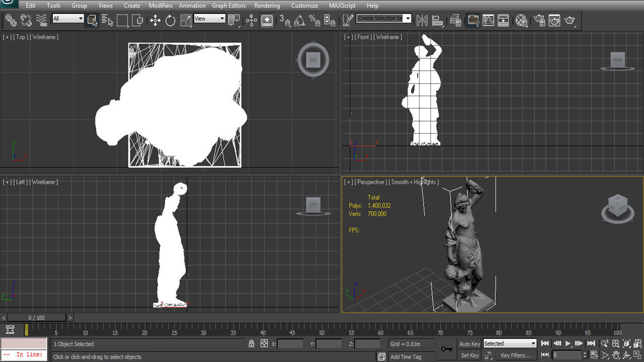The image size is (644, 362).
Task: Click the Zoom Extents All icon
Action: pyautogui.click(x=638, y=344)
